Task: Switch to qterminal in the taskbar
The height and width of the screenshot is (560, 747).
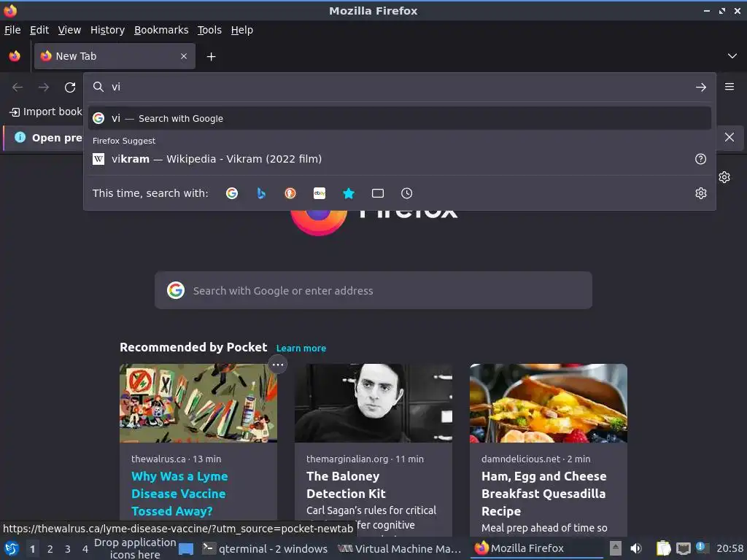Action: coord(265,549)
